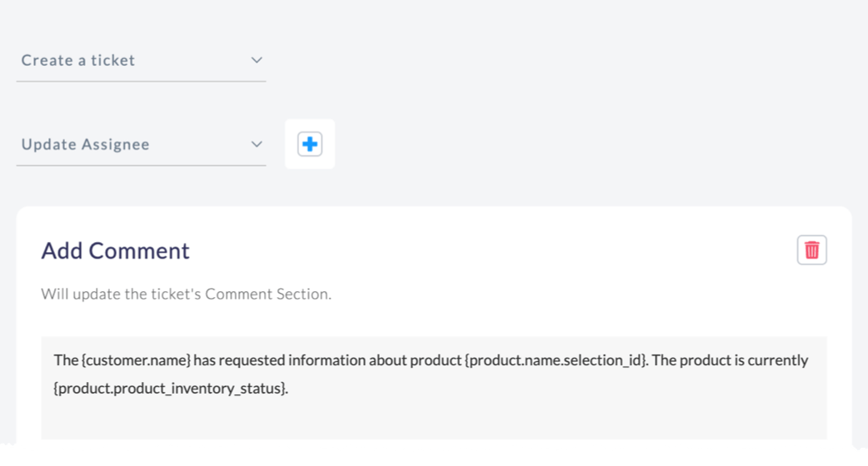Expand the Create a ticket chevron arrow
Image resolution: width=868 pixels, height=466 pixels.
click(x=257, y=60)
